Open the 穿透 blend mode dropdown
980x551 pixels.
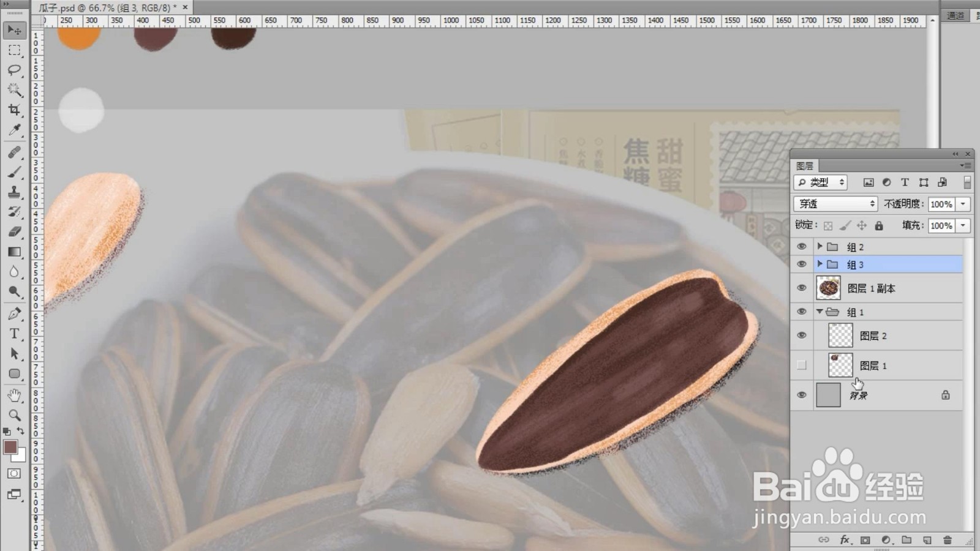(x=835, y=204)
